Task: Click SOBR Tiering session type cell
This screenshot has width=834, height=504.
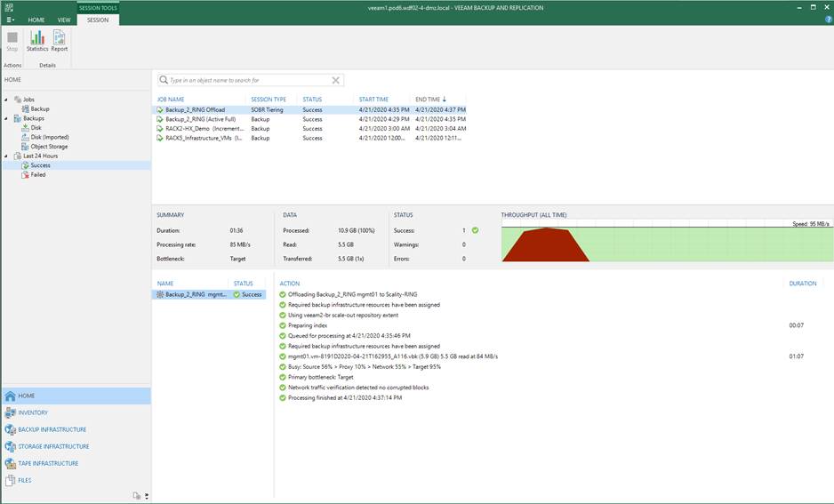Action: (267, 110)
